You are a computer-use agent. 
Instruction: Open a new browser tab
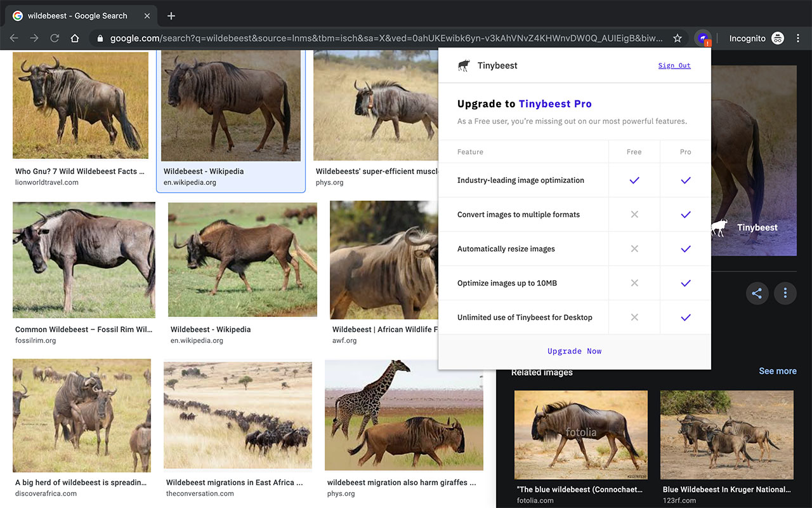(x=171, y=16)
